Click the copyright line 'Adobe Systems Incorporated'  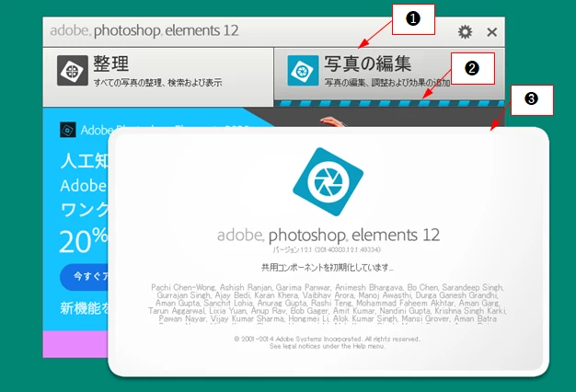(x=327, y=339)
